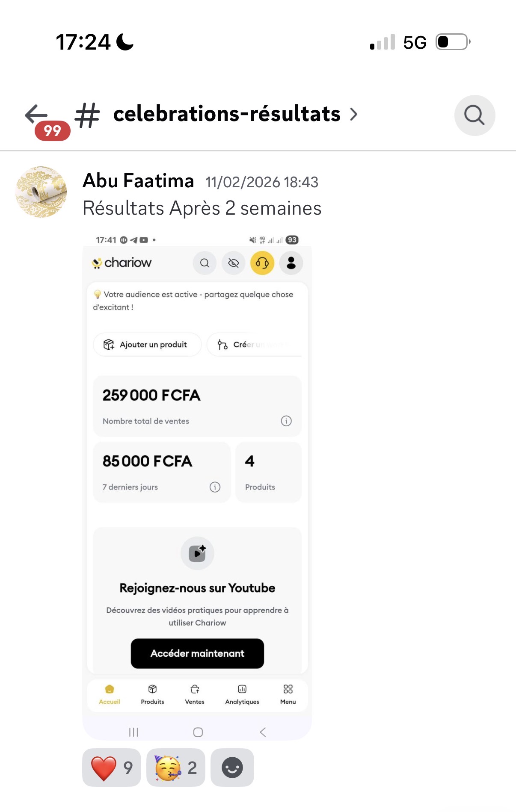Tap the info icon beside total sales

pyautogui.click(x=286, y=421)
